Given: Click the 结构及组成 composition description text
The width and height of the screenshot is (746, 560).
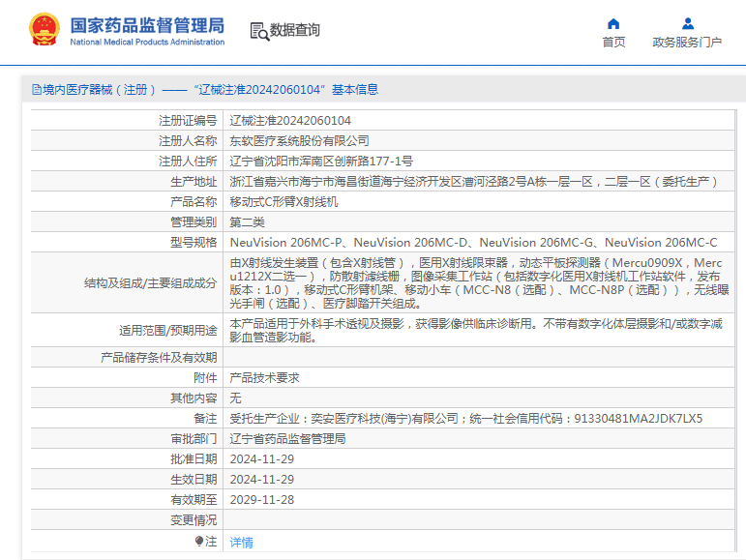Looking at the screenshot, I should click(x=479, y=283).
